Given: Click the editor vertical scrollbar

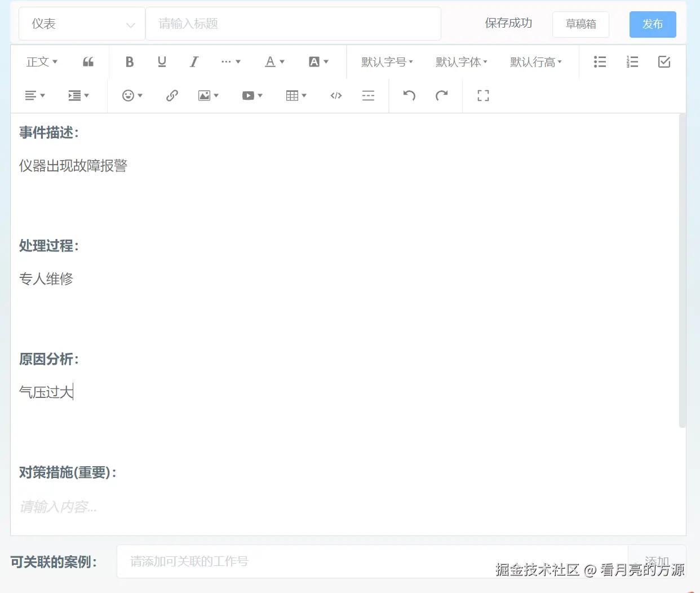Looking at the screenshot, I should [683, 271].
